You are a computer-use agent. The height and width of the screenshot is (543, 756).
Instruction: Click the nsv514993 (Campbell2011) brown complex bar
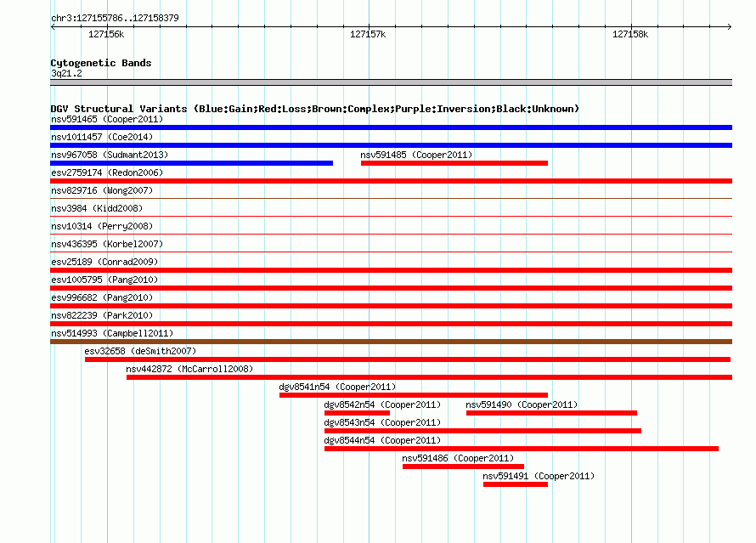pos(391,342)
